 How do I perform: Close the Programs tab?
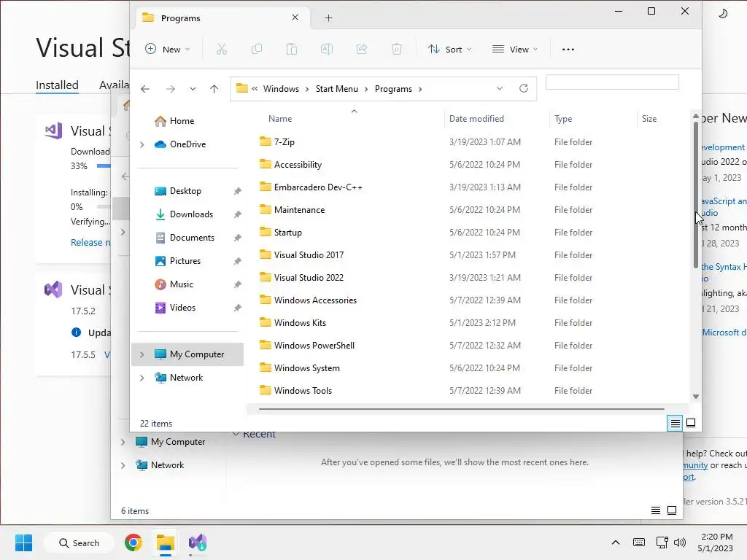(295, 17)
